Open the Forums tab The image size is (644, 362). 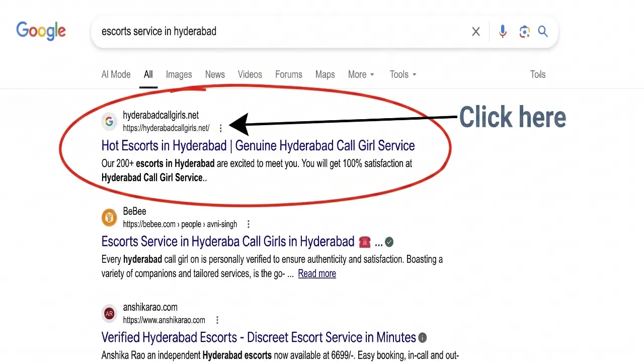click(x=289, y=74)
